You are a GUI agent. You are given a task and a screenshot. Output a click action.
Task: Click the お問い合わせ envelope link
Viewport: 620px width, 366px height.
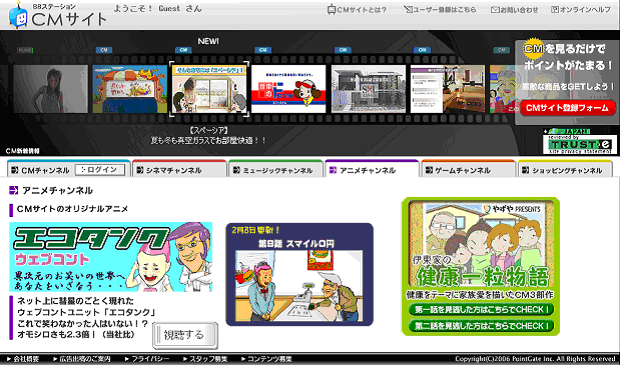514,10
